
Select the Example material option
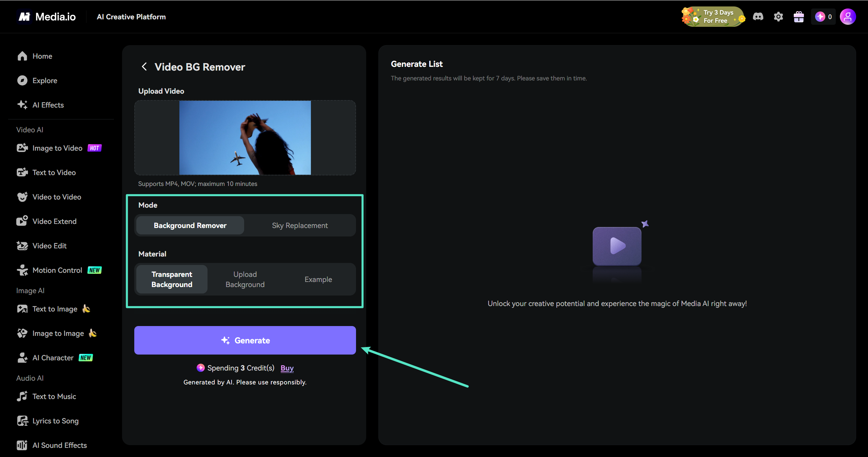pyautogui.click(x=318, y=279)
